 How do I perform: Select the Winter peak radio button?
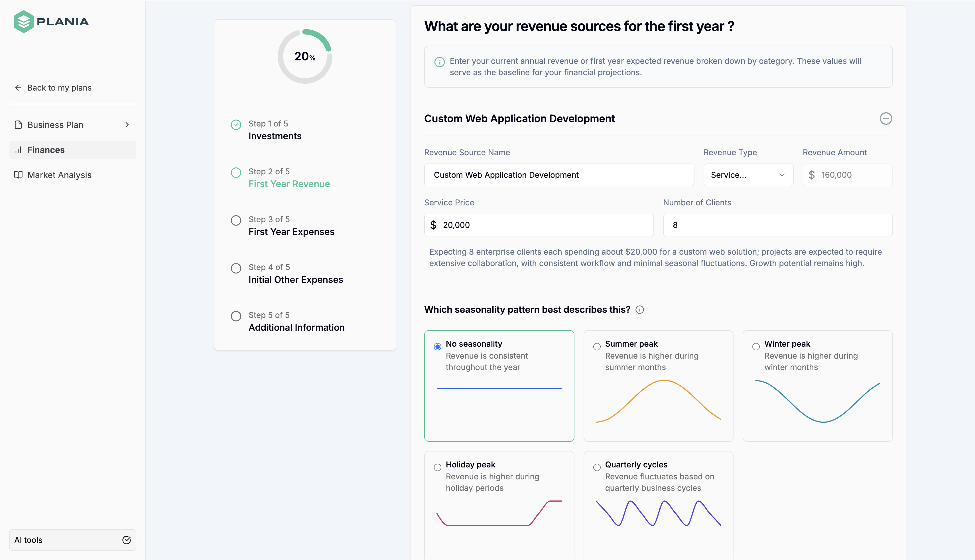[756, 347]
